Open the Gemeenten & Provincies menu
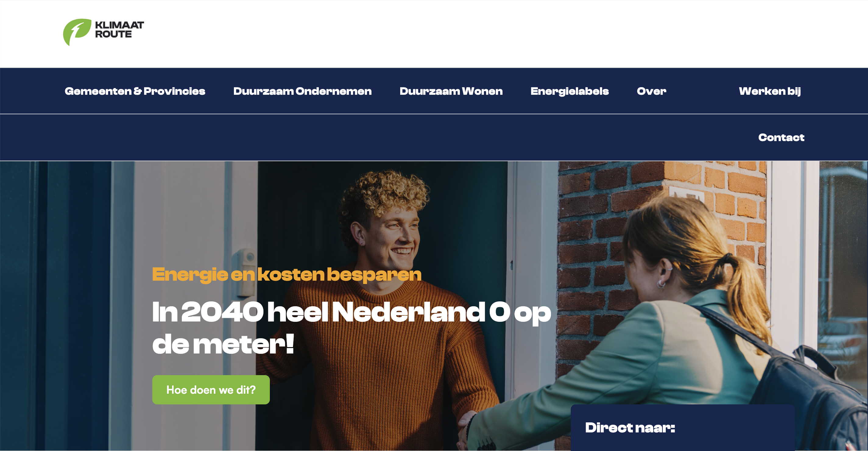This screenshot has height=451, width=868. (135, 91)
